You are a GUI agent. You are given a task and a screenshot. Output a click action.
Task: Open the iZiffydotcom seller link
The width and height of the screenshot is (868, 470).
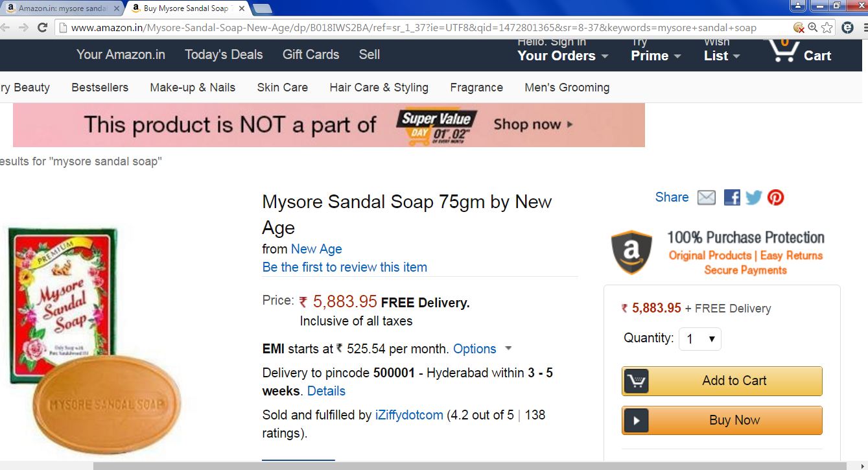(x=409, y=415)
